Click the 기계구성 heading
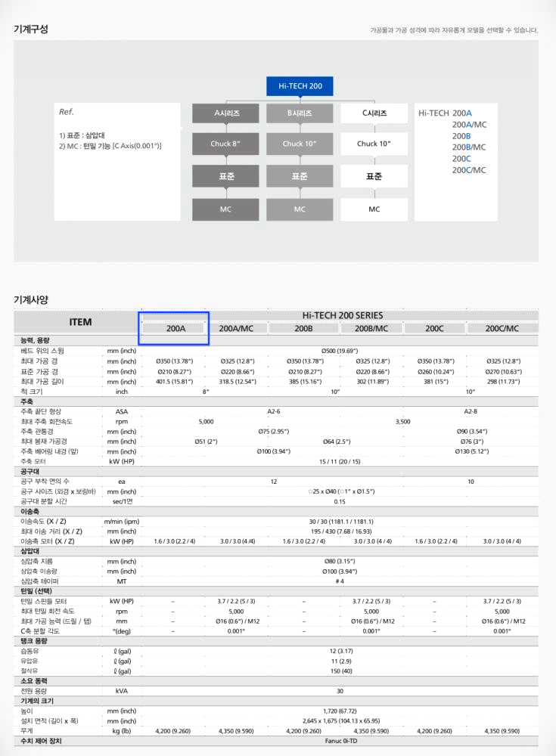 (31, 29)
